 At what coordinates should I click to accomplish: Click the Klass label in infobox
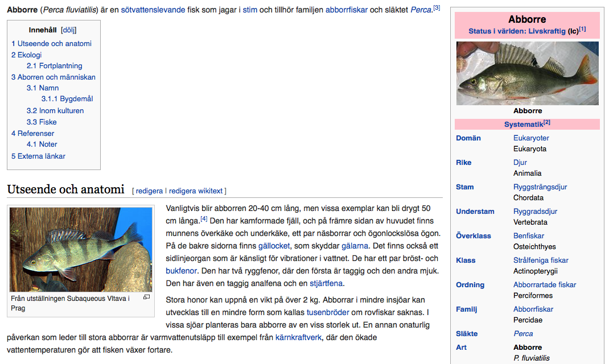tap(466, 260)
